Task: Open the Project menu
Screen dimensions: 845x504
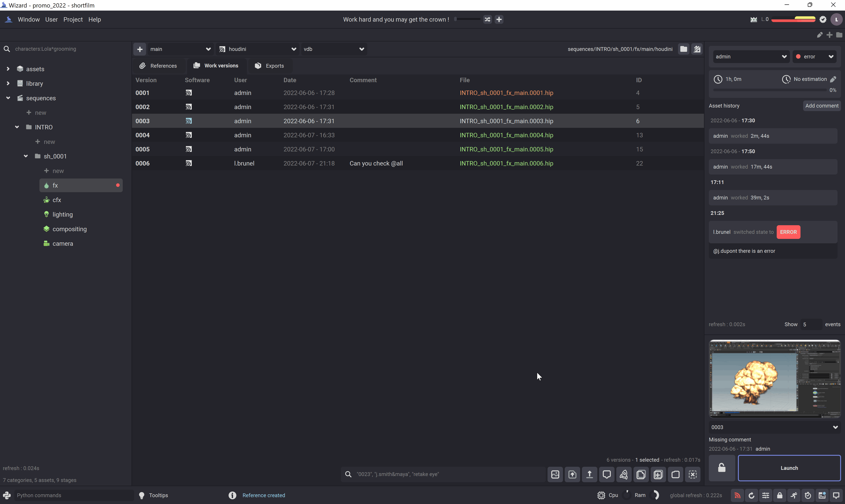Action: (x=73, y=20)
